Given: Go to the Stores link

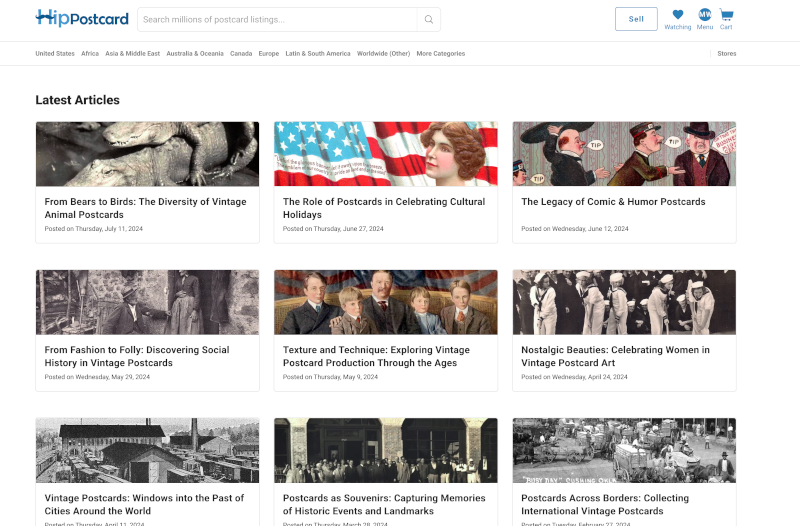Looking at the screenshot, I should point(727,54).
